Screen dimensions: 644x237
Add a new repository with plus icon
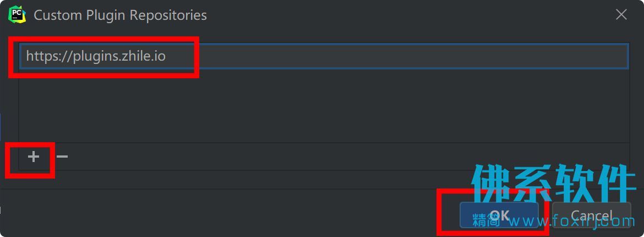click(x=33, y=157)
